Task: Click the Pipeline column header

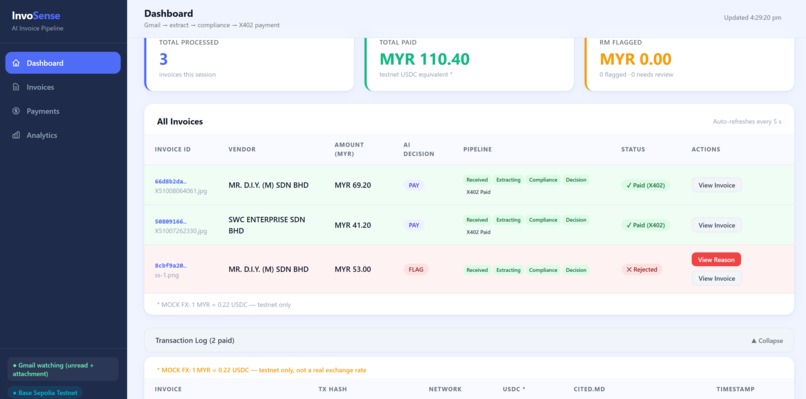Action: pos(478,150)
